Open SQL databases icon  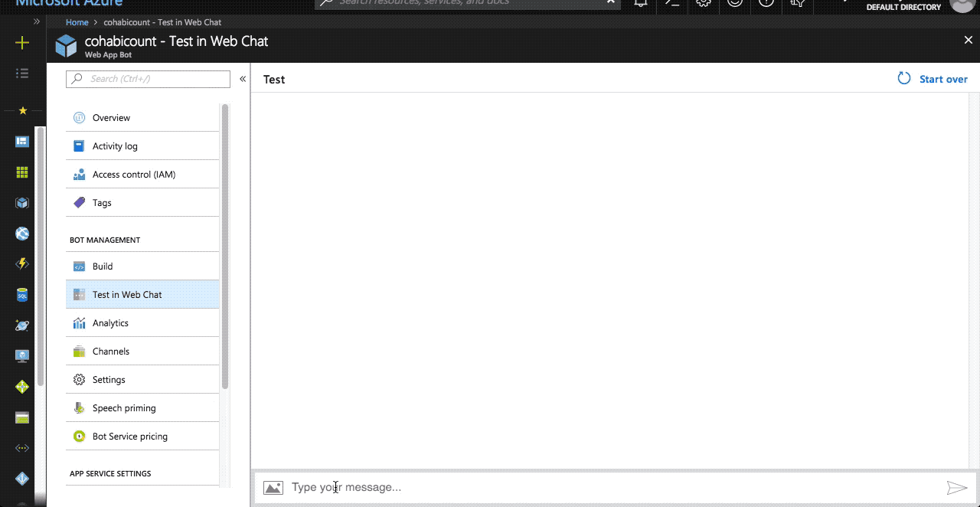point(22,295)
